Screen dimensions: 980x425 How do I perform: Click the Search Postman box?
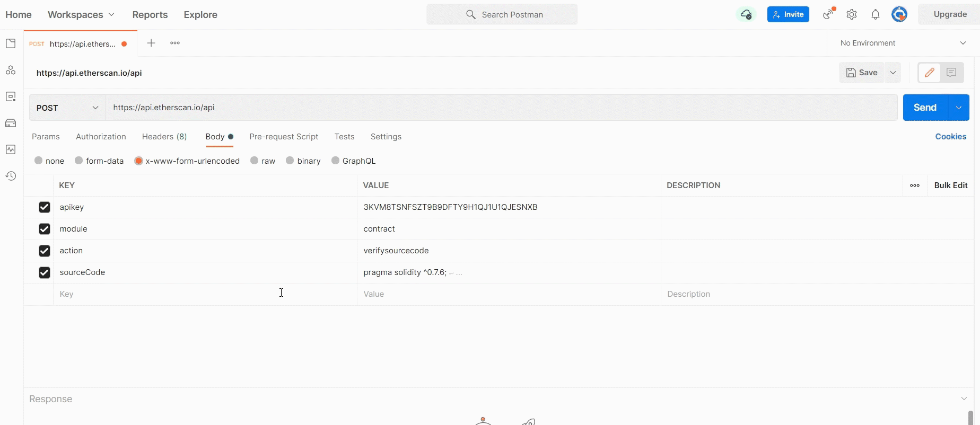(x=502, y=14)
